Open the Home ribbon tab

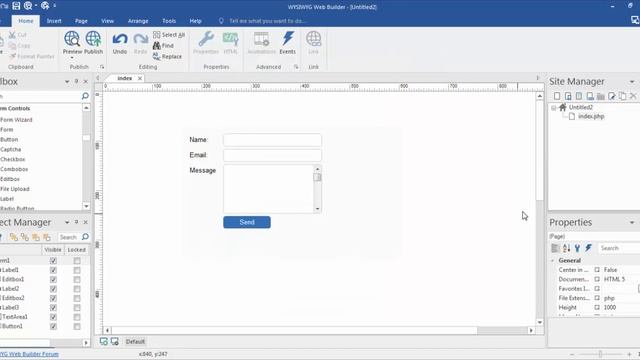(26, 21)
